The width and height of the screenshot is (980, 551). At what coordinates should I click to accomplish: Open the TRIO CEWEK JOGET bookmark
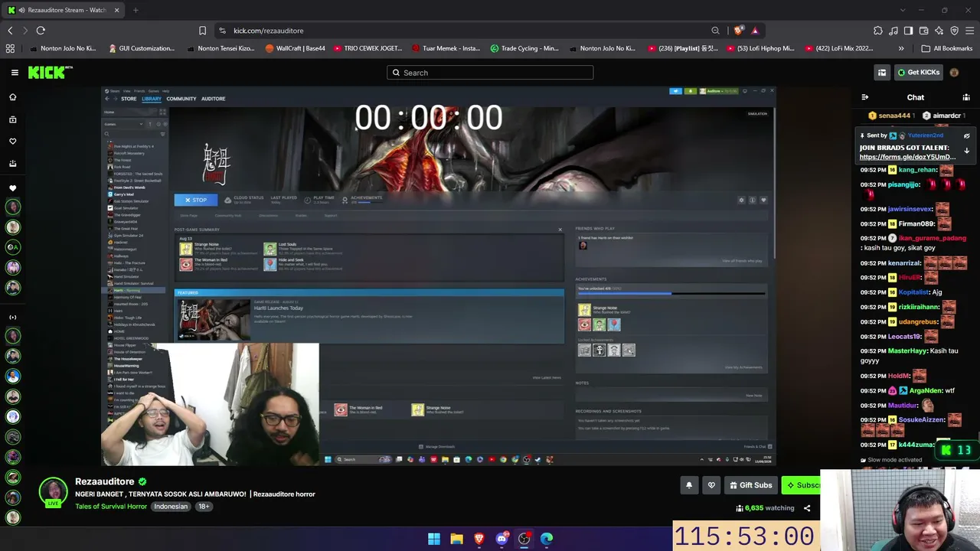tap(367, 48)
